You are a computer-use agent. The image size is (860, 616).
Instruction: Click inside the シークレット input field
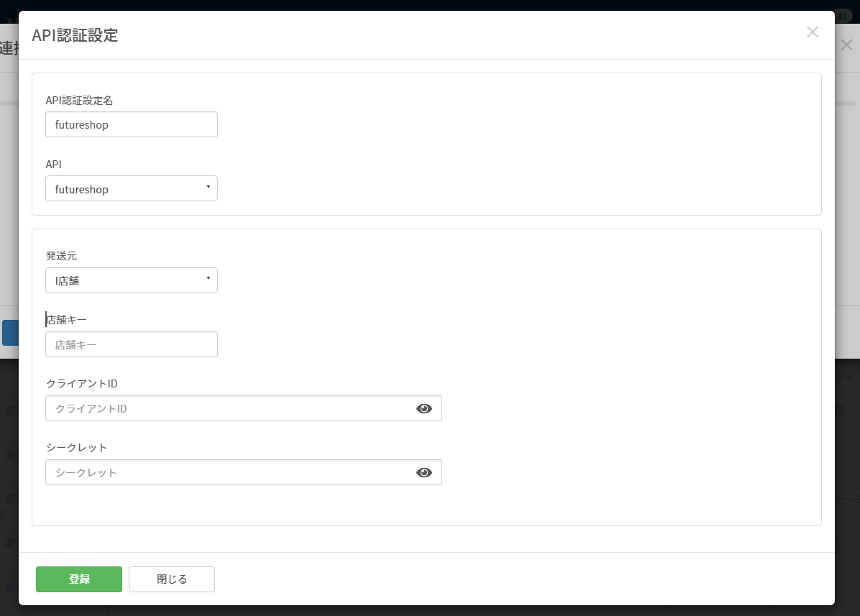pos(244,472)
